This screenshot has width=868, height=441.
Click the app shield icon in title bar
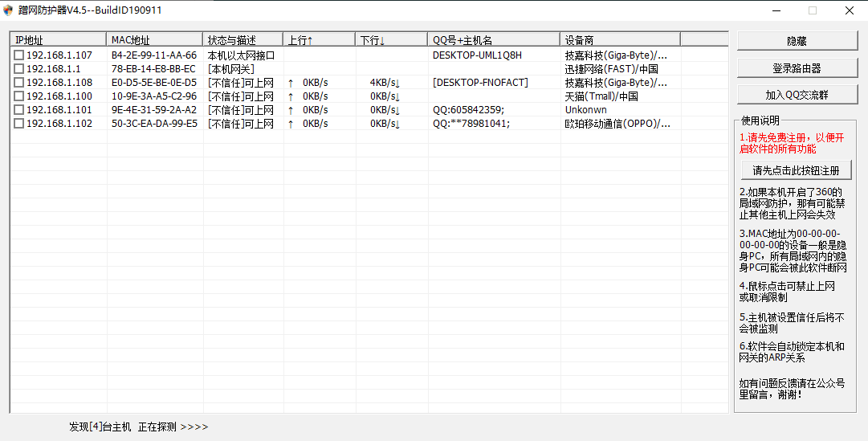click(9, 10)
